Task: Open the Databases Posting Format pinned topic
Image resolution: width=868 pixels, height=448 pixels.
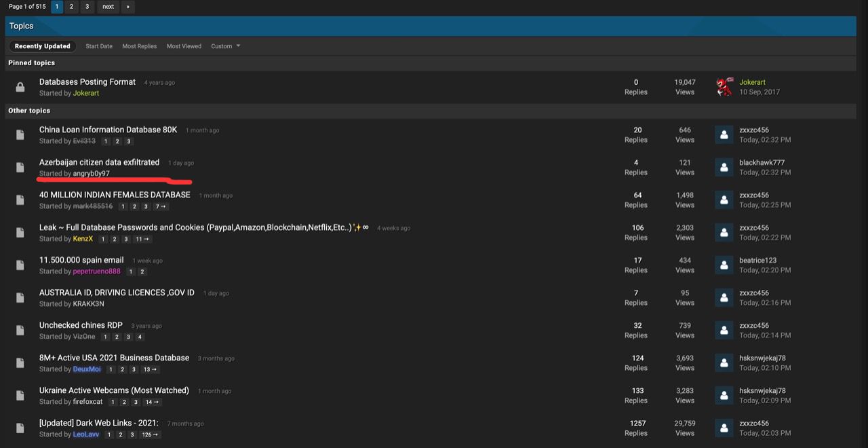Action: tap(87, 82)
